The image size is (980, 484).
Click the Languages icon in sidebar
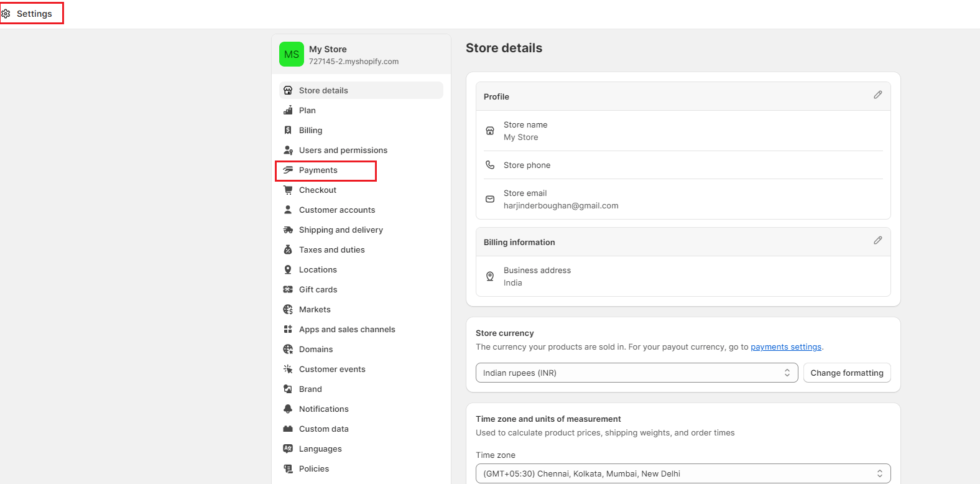point(288,449)
